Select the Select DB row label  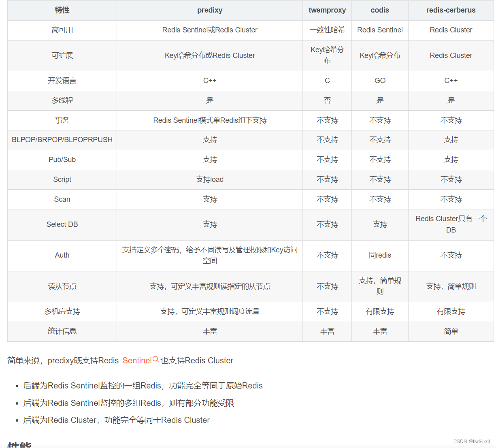[x=62, y=224]
